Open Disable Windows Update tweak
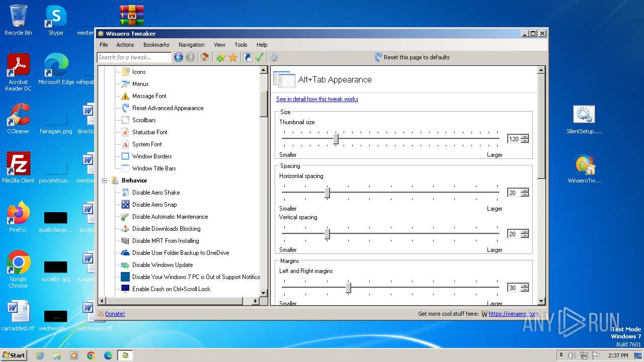This screenshot has width=644, height=362. click(163, 265)
